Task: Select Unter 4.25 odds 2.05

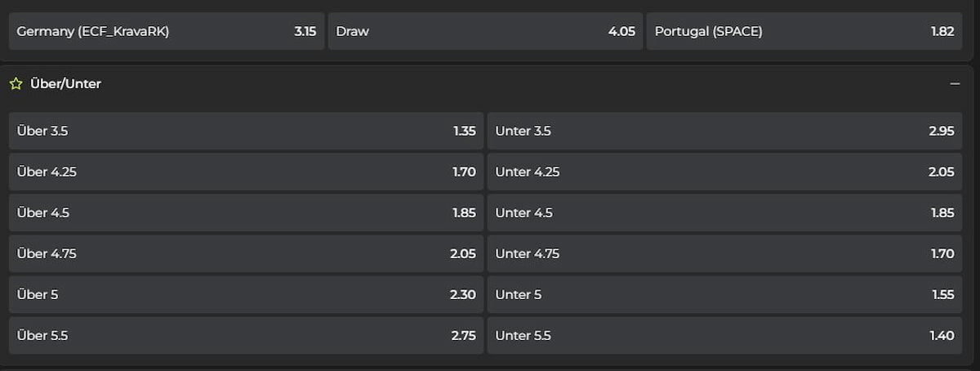Action: (x=724, y=172)
